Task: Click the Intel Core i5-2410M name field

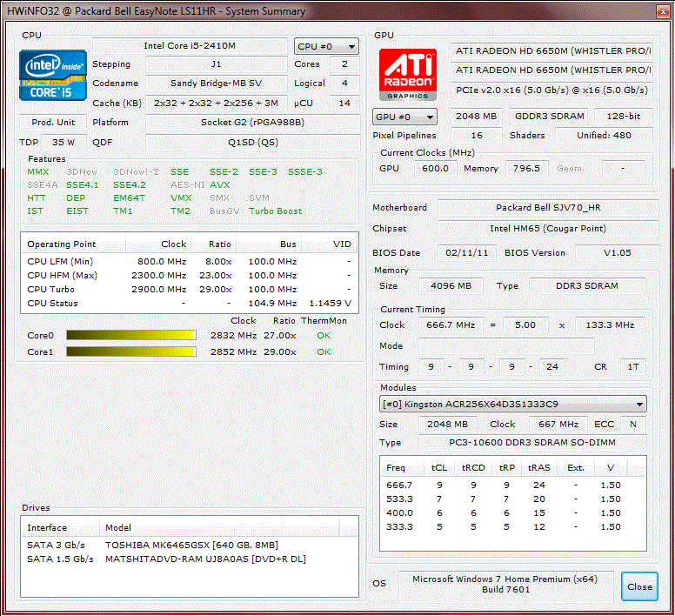Action: coord(190,45)
